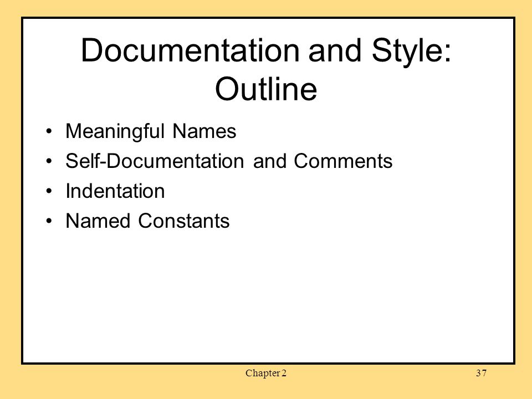
Task: Click the "Named Constants" bullet text
Action: [x=147, y=221]
